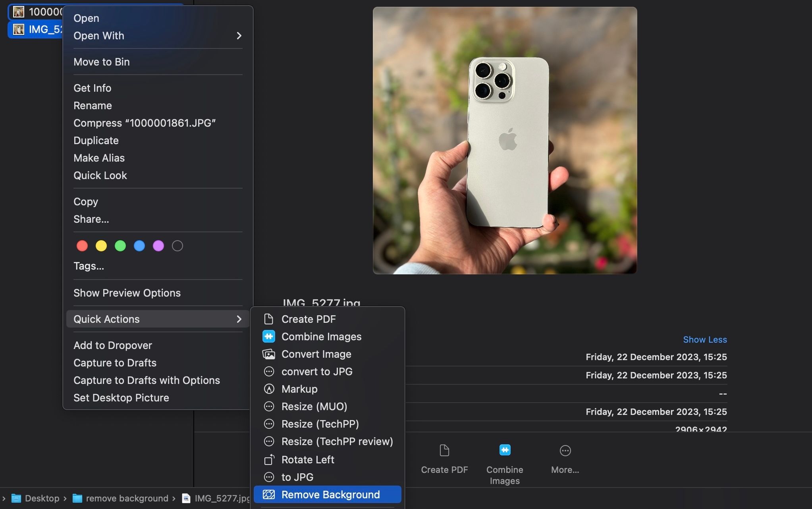
Task: Open the remove background folder in path bar
Action: (x=121, y=498)
